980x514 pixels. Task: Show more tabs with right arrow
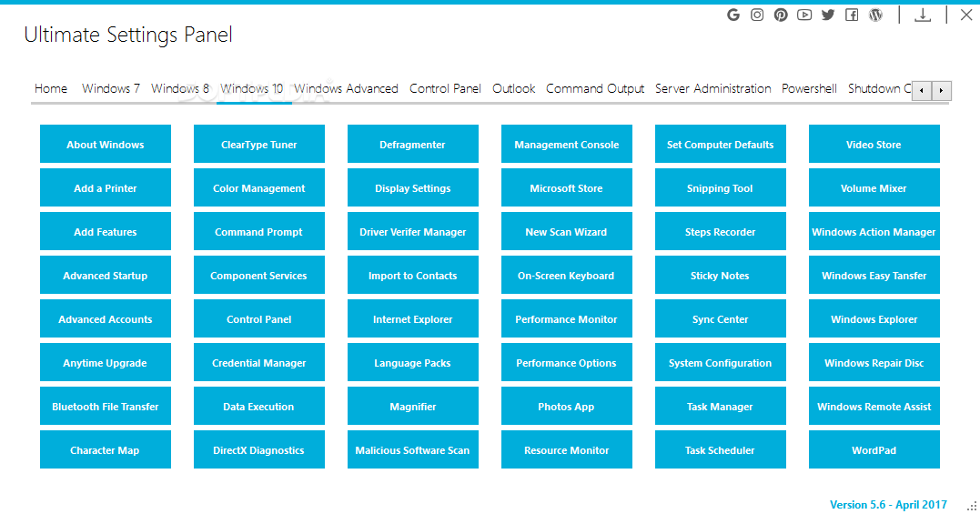click(x=941, y=91)
